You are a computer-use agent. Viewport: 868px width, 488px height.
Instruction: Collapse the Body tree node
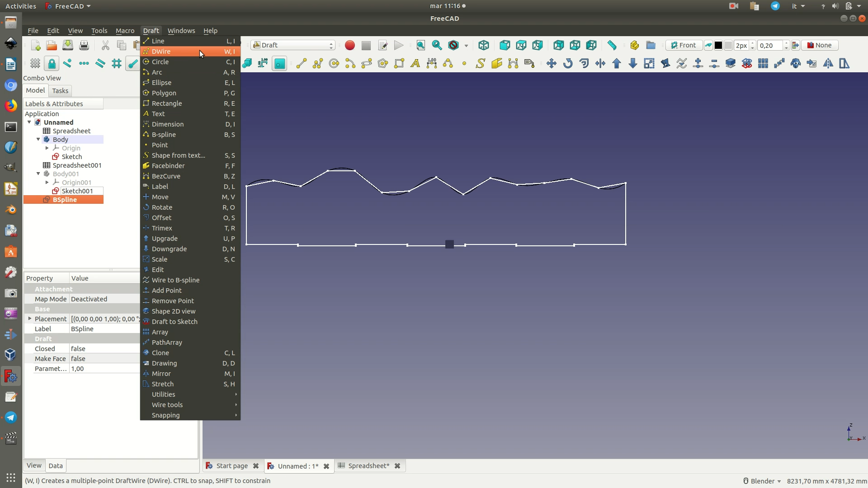pyautogui.click(x=38, y=140)
